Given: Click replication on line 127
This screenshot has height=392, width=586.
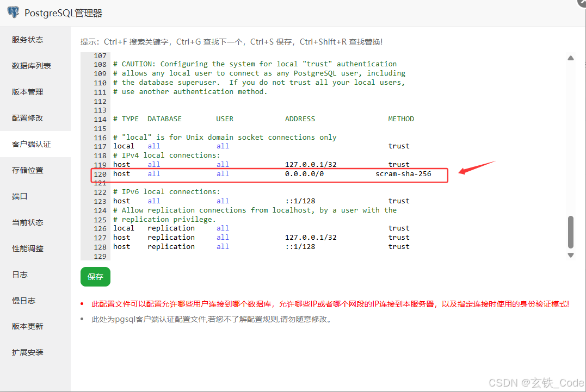Looking at the screenshot, I should [x=171, y=238].
